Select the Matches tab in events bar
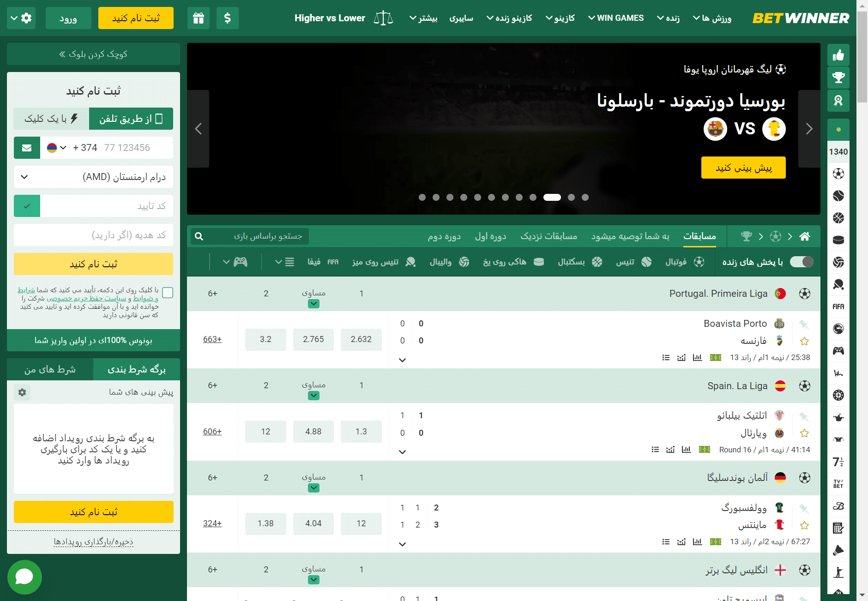Image resolution: width=868 pixels, height=601 pixels. pos(699,236)
